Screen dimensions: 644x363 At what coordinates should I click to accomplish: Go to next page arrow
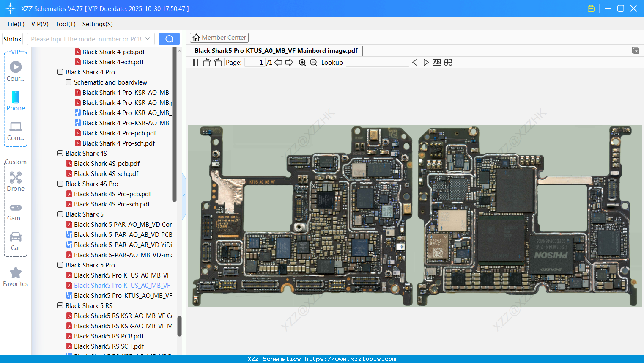(289, 63)
